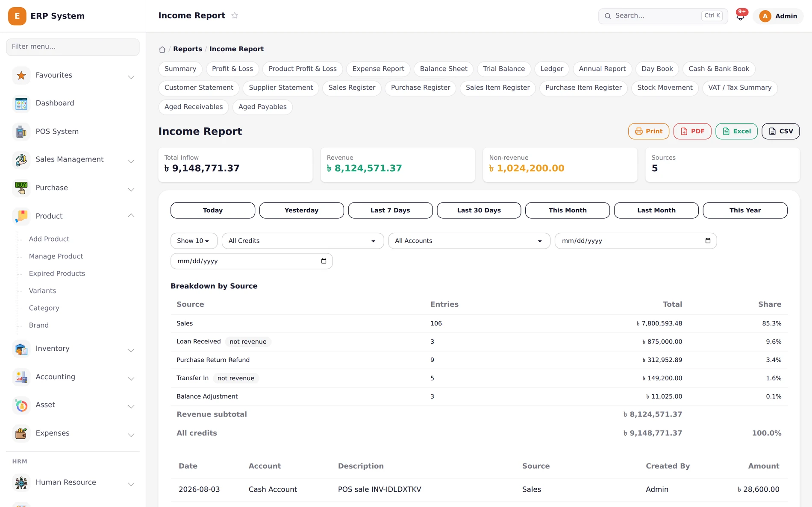Viewport: 812px width, 507px height.
Task: Open Variants under Product
Action: point(42,291)
